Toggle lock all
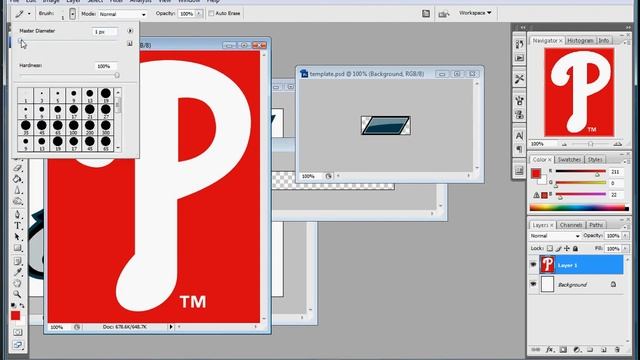Screen dimensions: 640x360 pos(575,248)
